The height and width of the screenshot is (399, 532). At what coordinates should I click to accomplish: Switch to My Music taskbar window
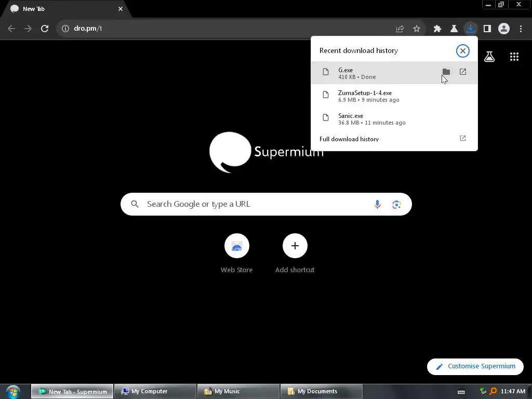pyautogui.click(x=238, y=391)
